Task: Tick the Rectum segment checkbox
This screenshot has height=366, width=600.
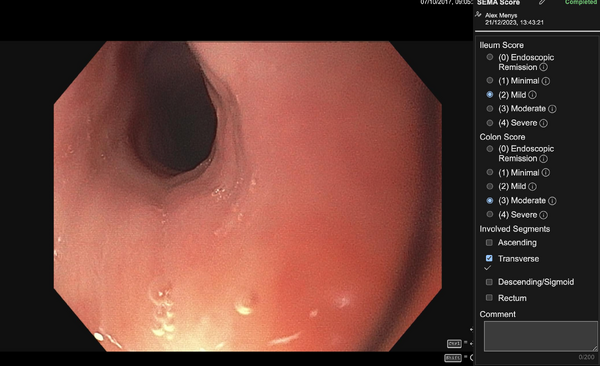Action: (x=489, y=297)
